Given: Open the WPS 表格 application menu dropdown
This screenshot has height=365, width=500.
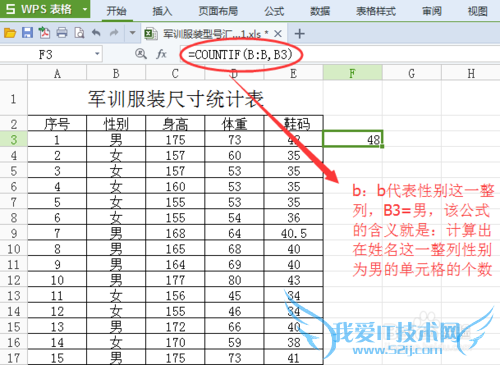Looking at the screenshot, I should click(85, 9).
